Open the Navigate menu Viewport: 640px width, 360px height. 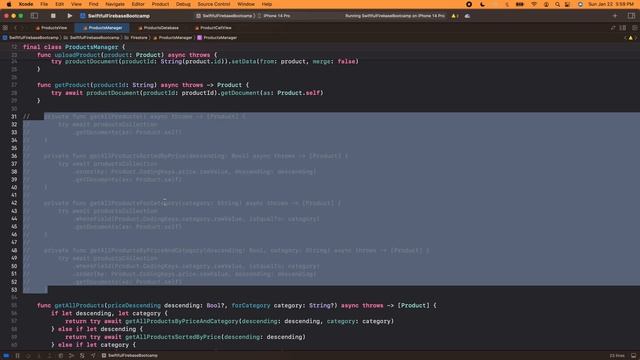pyautogui.click(x=115, y=4)
